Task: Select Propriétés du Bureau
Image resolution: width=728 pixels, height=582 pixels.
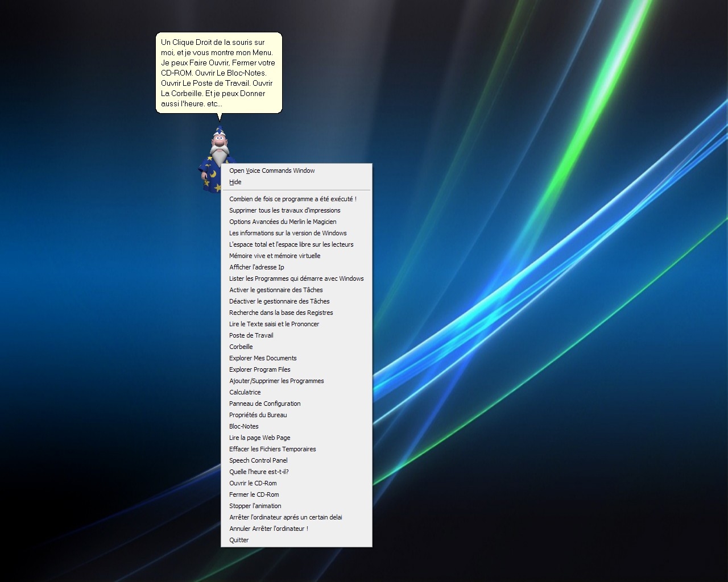Action: point(296,415)
